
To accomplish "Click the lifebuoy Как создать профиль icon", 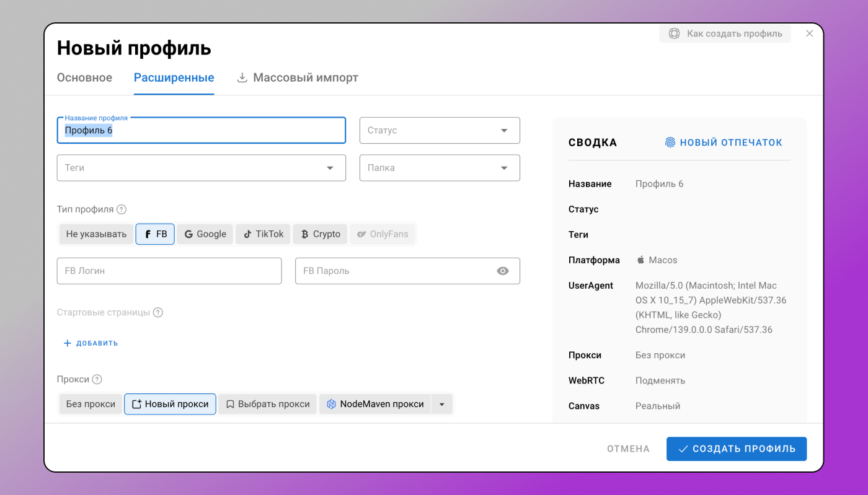I will click(x=674, y=33).
